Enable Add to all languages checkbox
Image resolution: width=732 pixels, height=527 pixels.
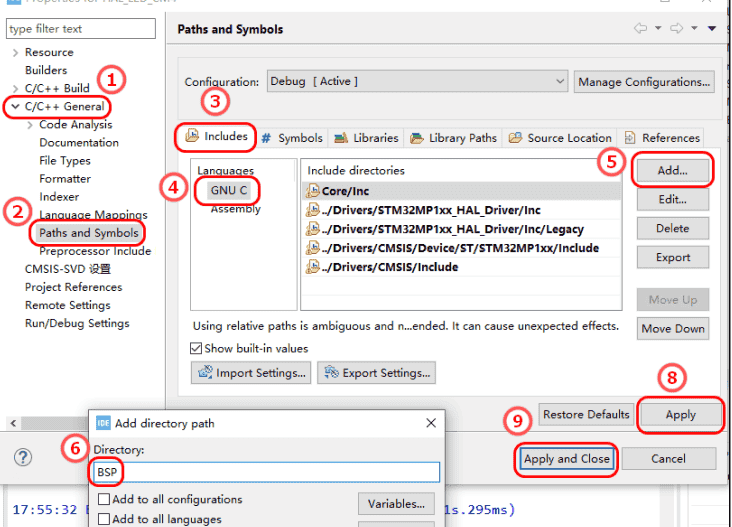click(x=103, y=519)
